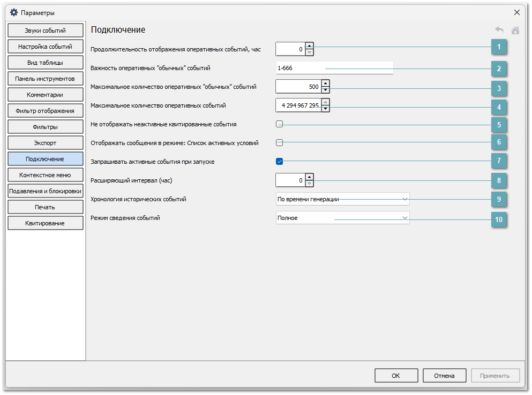
Task: Toggle the Список активных условий mode checkbox
Action: (279, 143)
